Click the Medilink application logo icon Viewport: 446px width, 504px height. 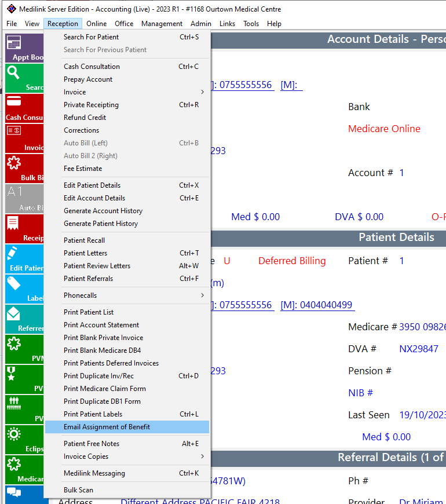click(11, 9)
